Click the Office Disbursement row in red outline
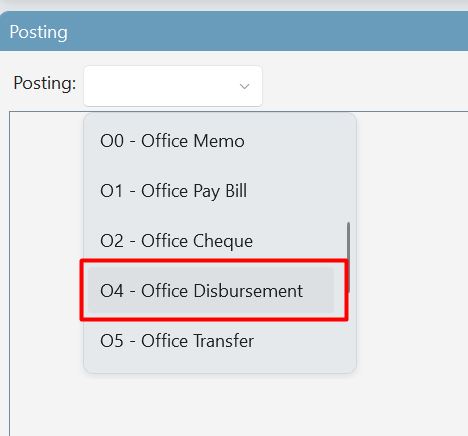This screenshot has width=468, height=436. pyautogui.click(x=211, y=290)
